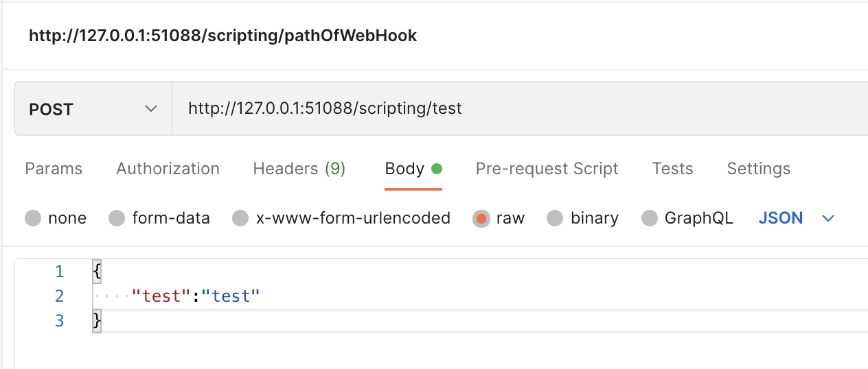This screenshot has height=369, width=868.
Task: Select the binary body option
Action: pyautogui.click(x=555, y=219)
